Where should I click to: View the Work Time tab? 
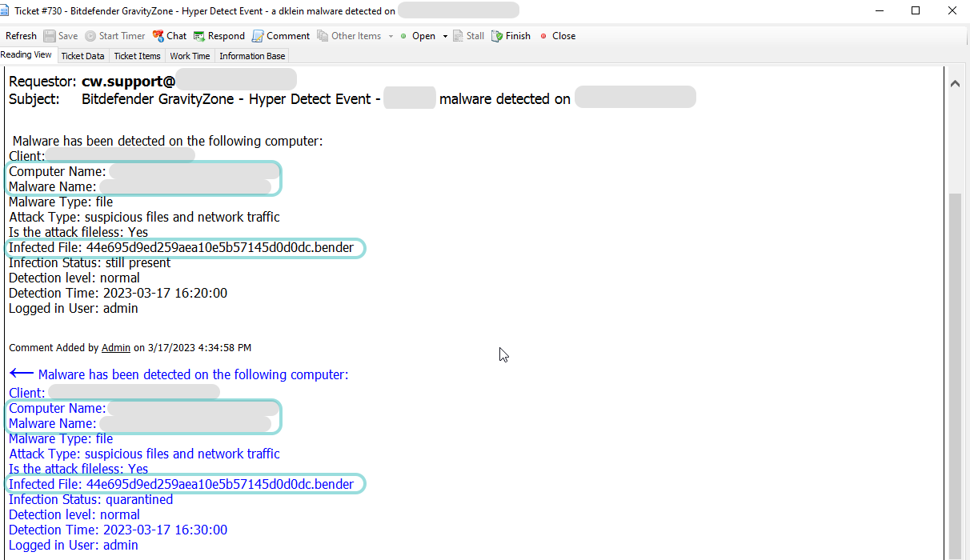(x=190, y=55)
